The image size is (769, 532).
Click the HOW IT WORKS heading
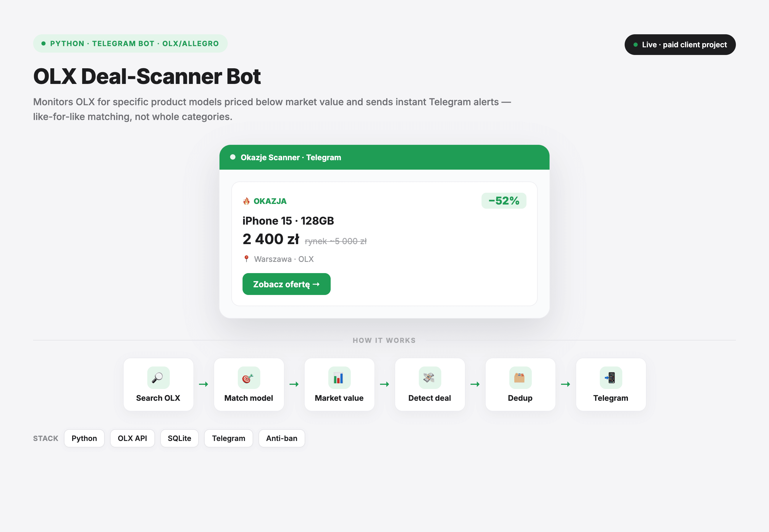point(384,340)
